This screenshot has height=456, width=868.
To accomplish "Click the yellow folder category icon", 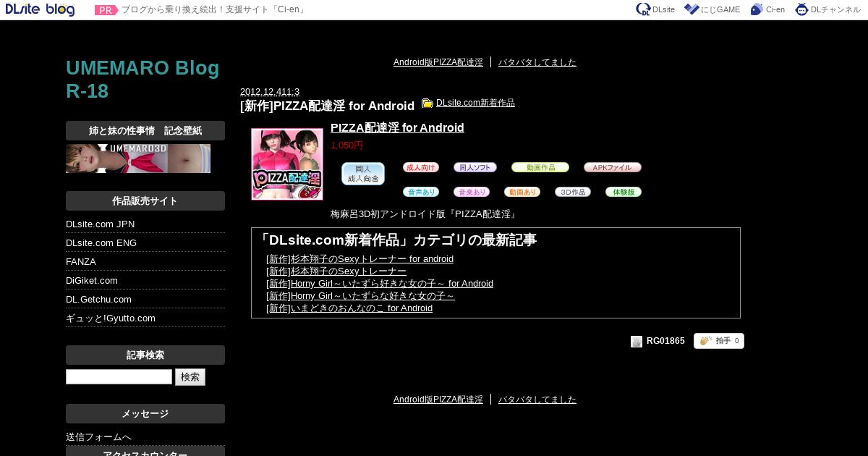I will 427,104.
